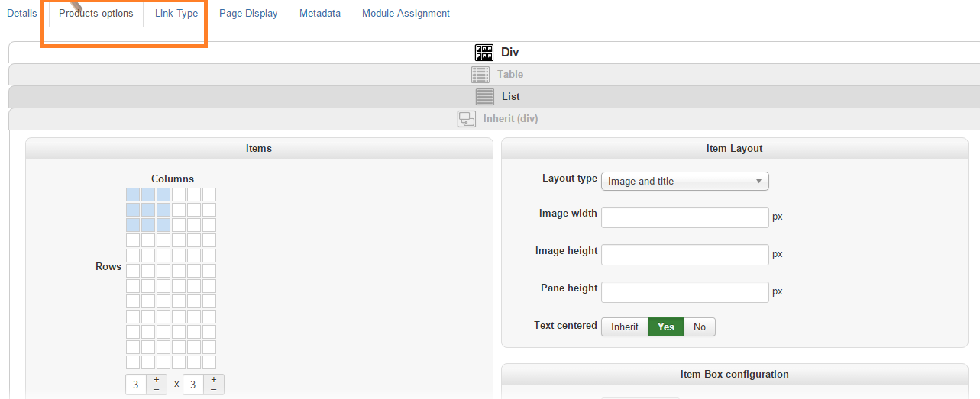This screenshot has width=980, height=399.
Task: Click the top-right cell of the columns grid
Action: 209,195
